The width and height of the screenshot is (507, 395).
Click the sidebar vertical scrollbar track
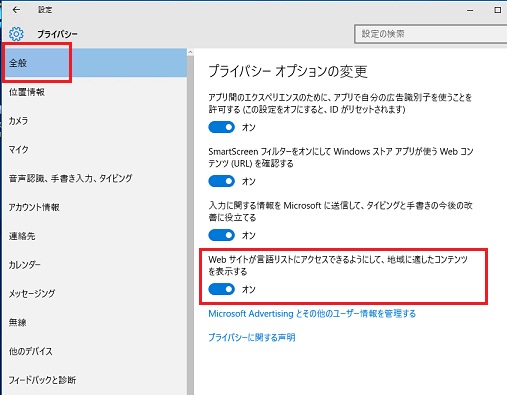point(190,225)
